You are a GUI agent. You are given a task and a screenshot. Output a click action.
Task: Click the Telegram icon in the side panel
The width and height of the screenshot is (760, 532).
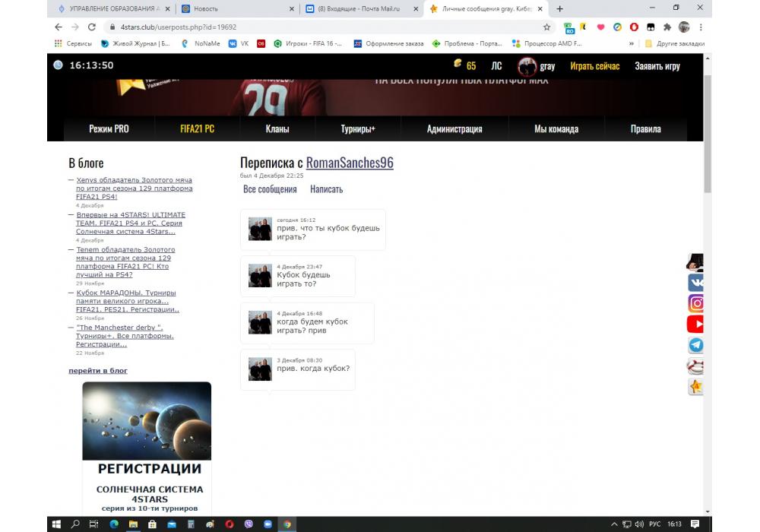[695, 345]
